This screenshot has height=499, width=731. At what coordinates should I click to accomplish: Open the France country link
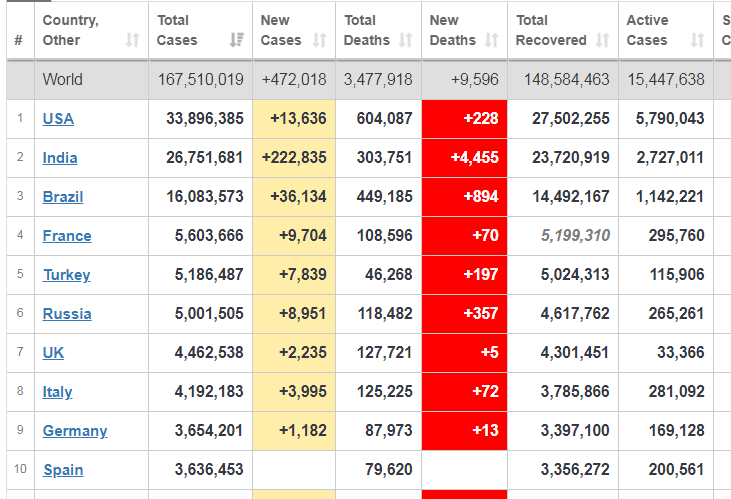point(67,236)
